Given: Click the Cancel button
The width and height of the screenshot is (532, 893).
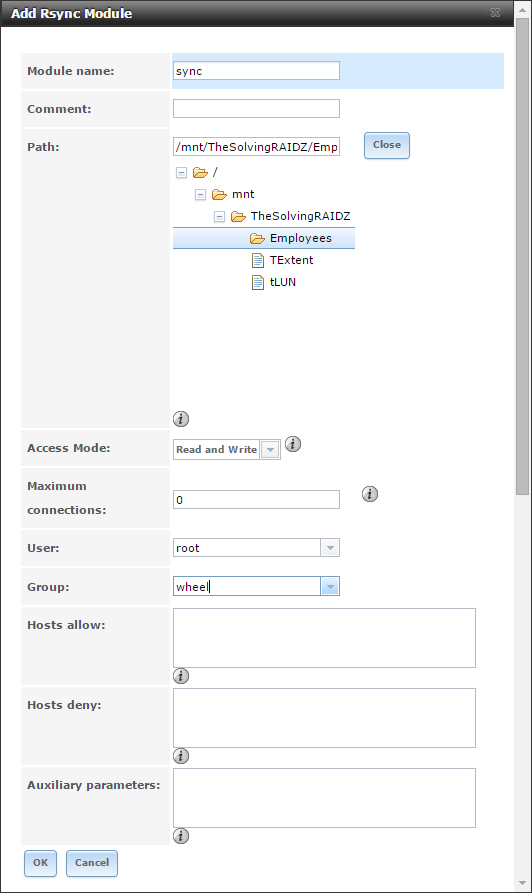Looking at the screenshot, I should 92,863.
